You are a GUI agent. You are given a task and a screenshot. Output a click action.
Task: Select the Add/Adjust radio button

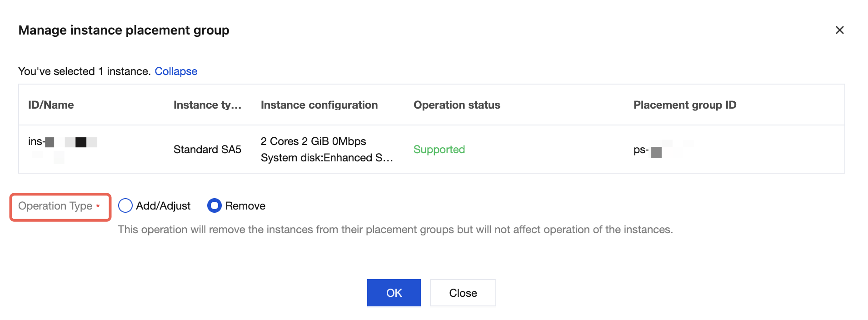point(125,206)
